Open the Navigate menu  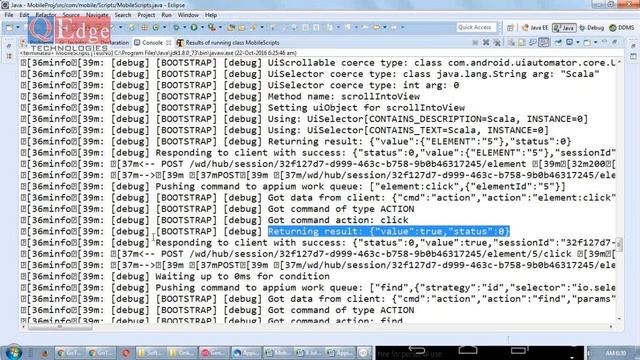[97, 15]
